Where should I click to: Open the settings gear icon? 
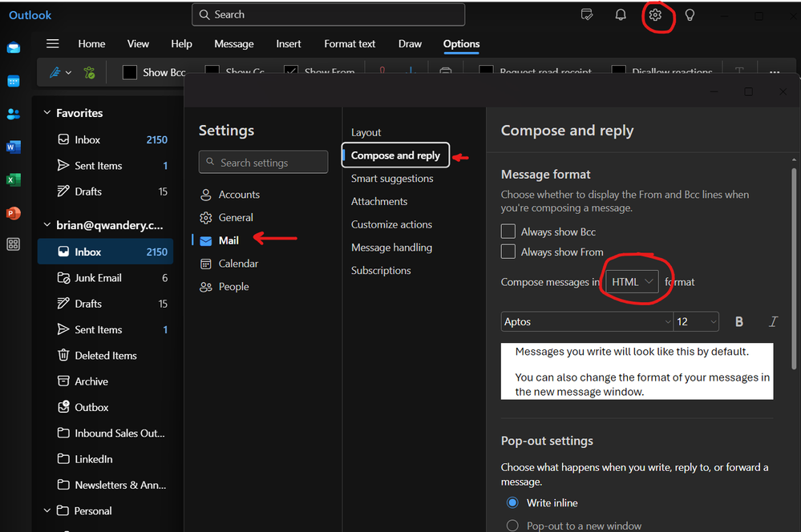click(655, 15)
